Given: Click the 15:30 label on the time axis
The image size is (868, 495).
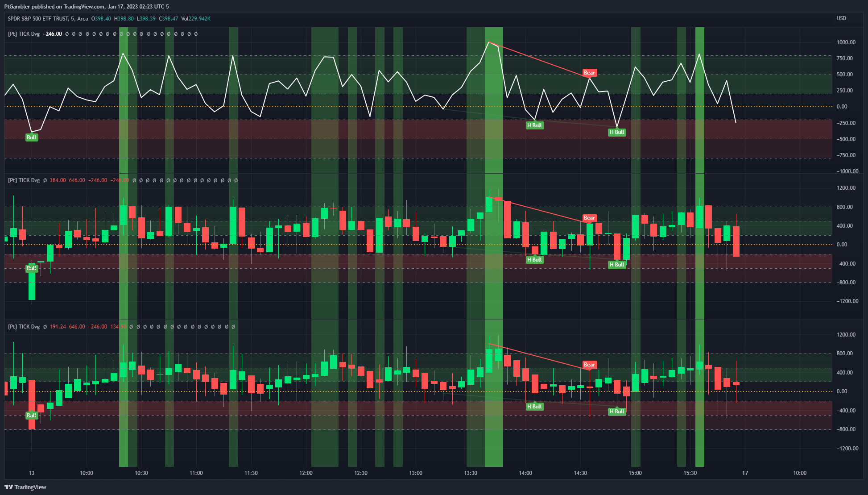Looking at the screenshot, I should coord(690,473).
